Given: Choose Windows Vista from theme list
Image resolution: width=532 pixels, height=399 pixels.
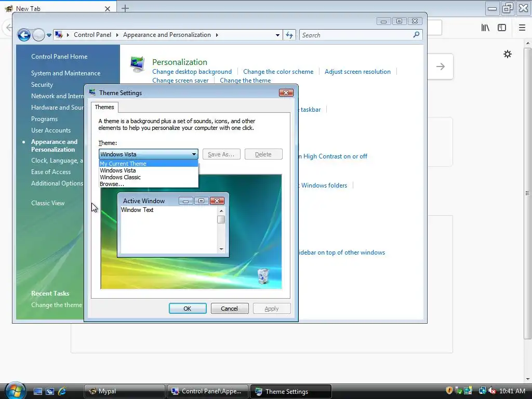Looking at the screenshot, I should [149, 170].
